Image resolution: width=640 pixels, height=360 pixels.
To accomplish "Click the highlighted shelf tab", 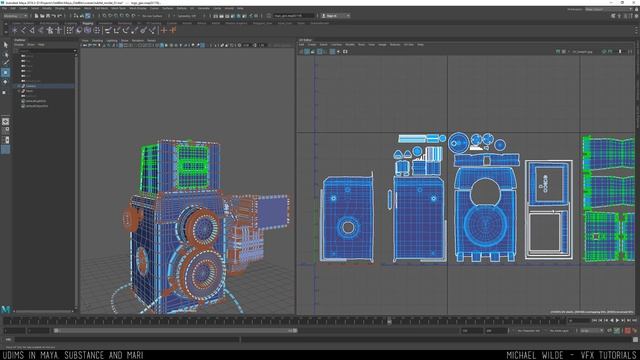I will pyautogui.click(x=88, y=23).
